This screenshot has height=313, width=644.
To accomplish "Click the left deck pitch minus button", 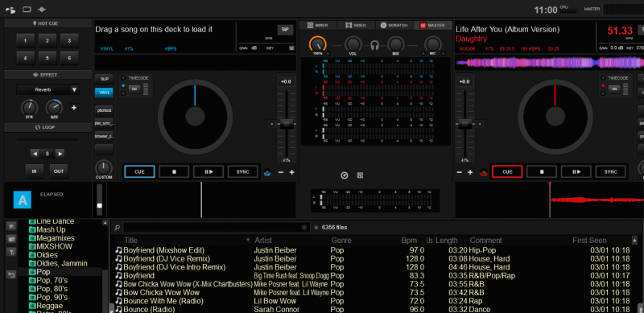I will [281, 172].
